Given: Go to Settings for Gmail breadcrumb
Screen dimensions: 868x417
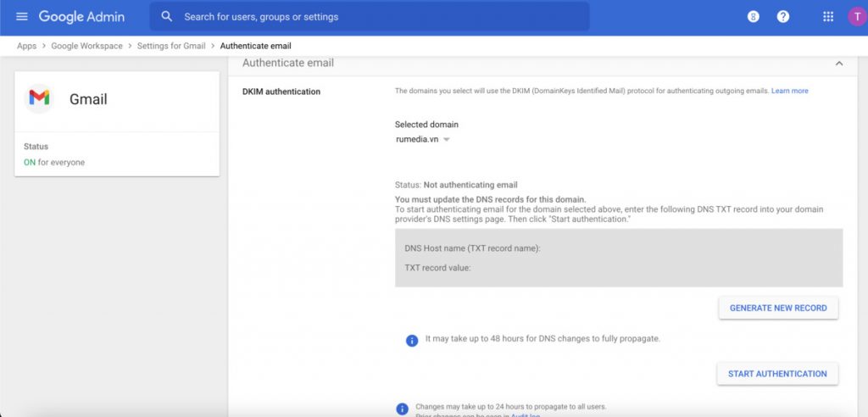Looking at the screenshot, I should coord(171,46).
